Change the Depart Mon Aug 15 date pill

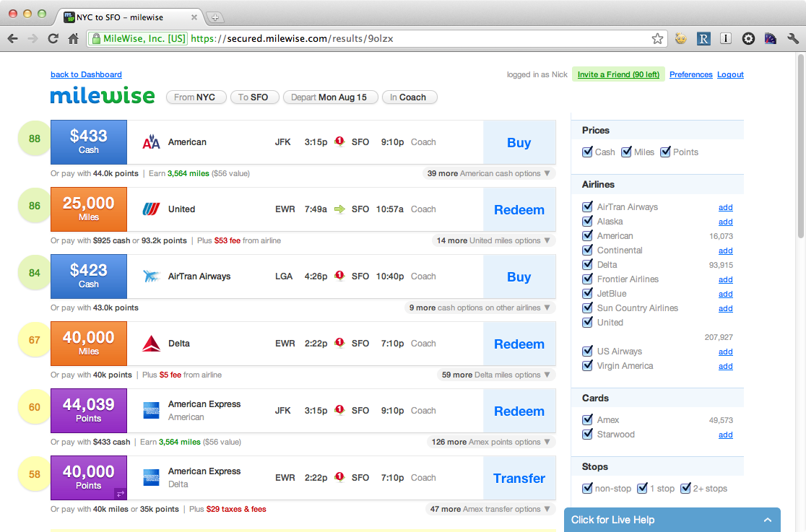(x=331, y=97)
